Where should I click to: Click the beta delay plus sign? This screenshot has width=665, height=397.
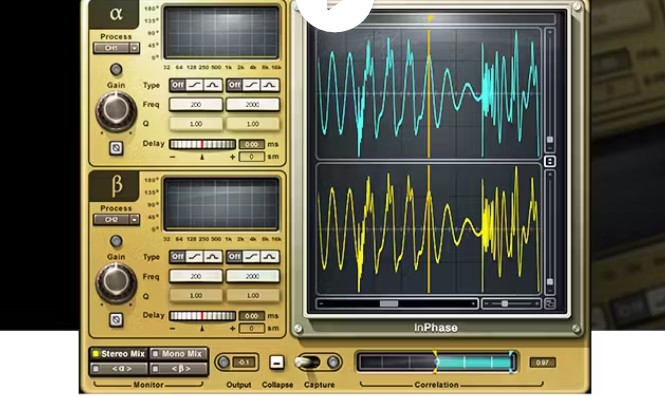coord(232,329)
